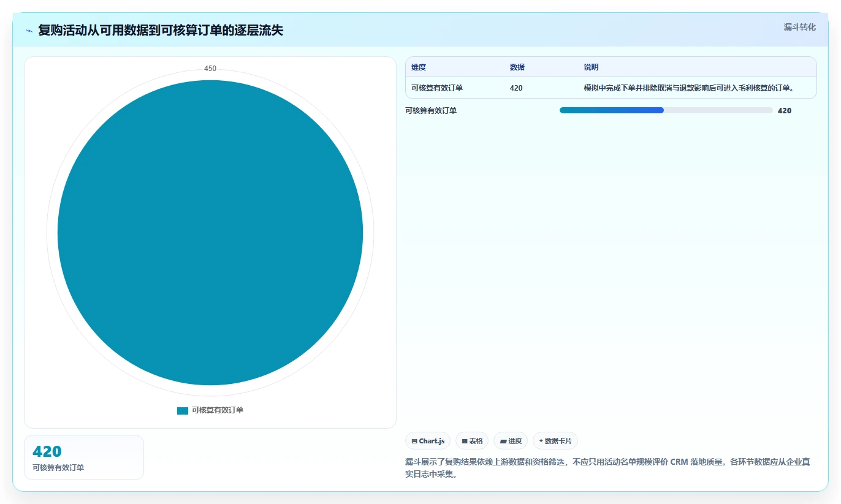Click the 可核算有效订单 table cell
841x504 pixels.
(x=437, y=88)
